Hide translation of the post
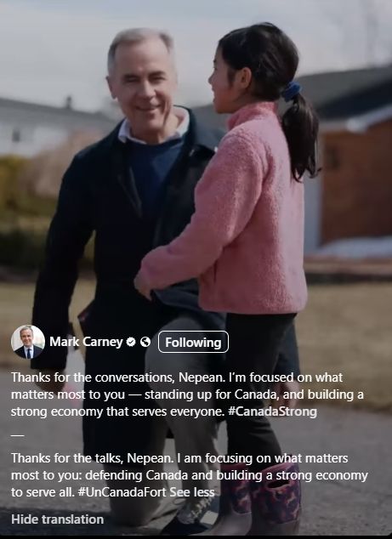The image size is (392, 539). tap(58, 519)
